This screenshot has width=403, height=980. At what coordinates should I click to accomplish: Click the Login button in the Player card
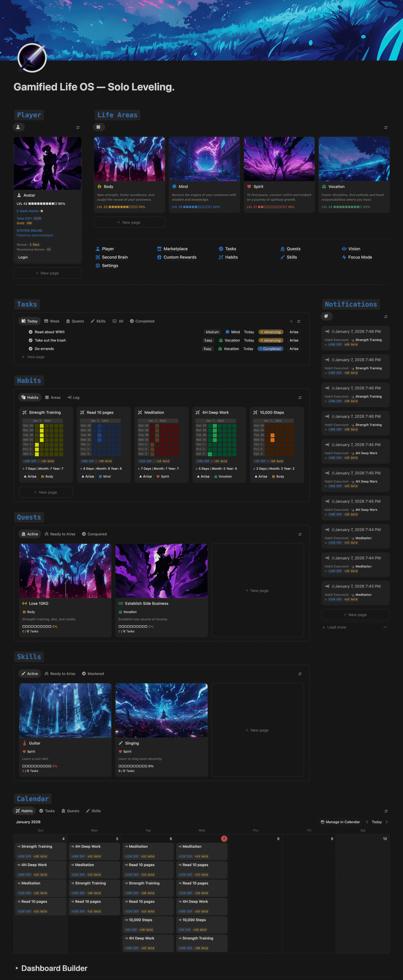point(23,257)
